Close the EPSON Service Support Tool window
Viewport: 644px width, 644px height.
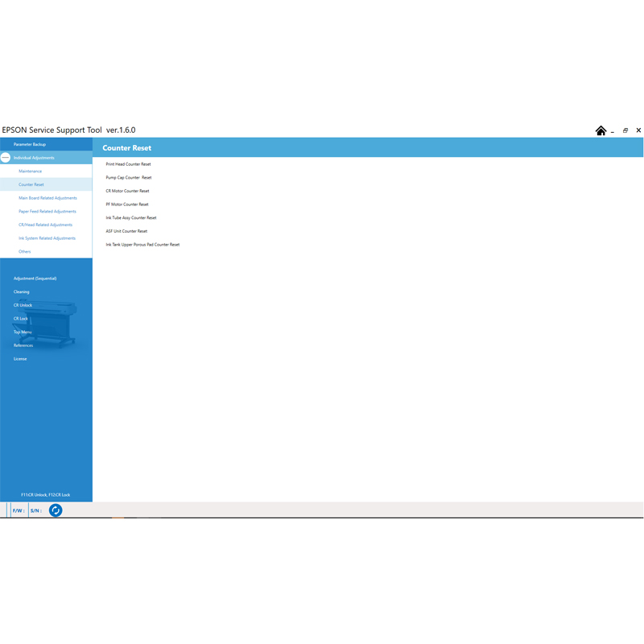pyautogui.click(x=638, y=130)
